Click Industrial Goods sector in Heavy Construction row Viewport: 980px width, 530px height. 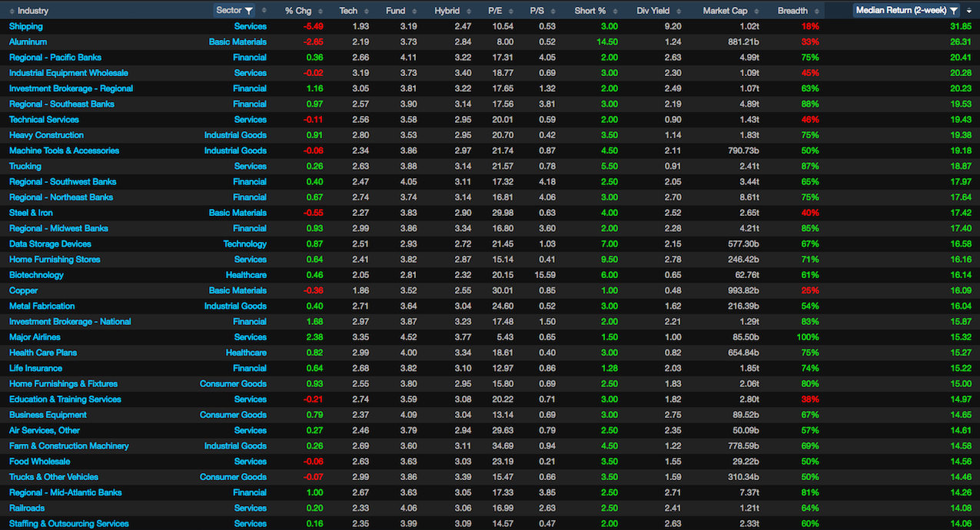tap(235, 135)
